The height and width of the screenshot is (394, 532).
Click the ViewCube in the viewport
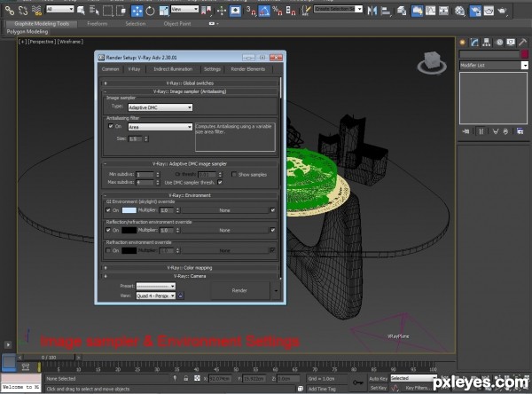click(432, 62)
